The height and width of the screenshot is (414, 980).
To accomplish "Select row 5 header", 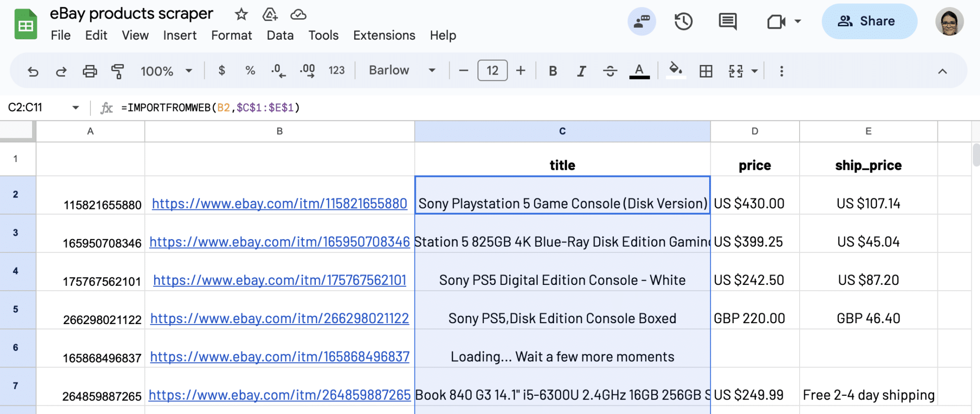I will coord(18,309).
